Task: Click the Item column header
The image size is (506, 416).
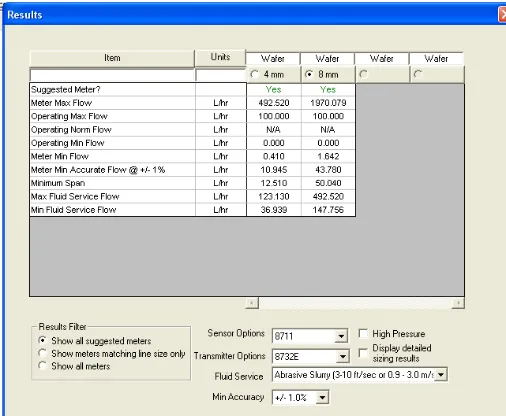Action: click(x=112, y=58)
